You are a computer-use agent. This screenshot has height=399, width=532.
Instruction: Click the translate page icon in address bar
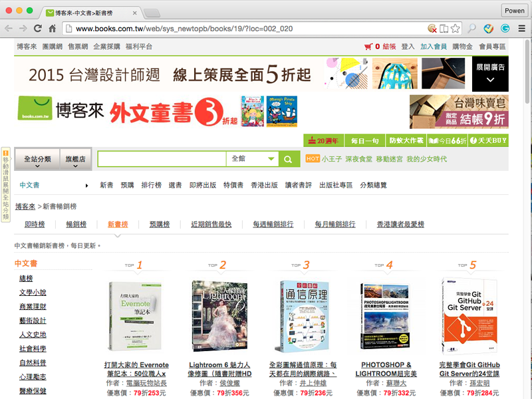tap(444, 29)
